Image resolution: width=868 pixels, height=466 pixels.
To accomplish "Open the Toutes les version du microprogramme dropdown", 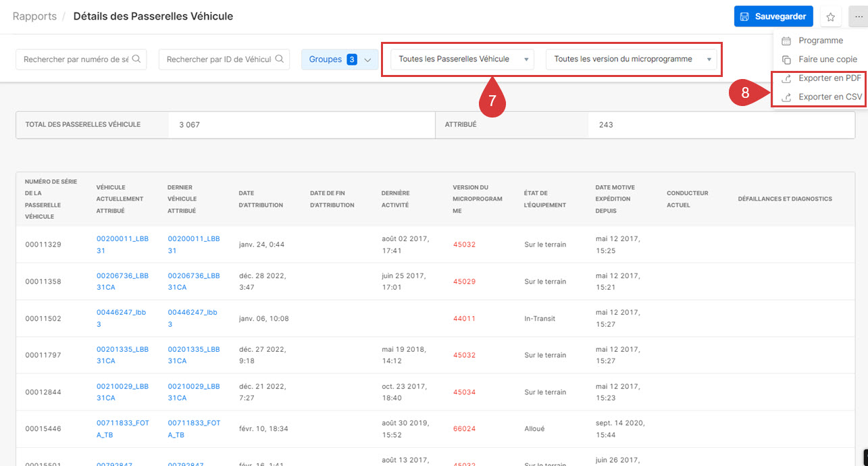I will point(632,59).
